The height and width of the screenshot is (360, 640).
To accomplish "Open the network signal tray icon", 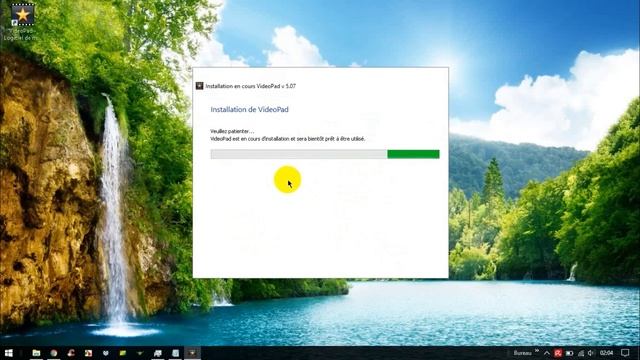I will tap(581, 353).
